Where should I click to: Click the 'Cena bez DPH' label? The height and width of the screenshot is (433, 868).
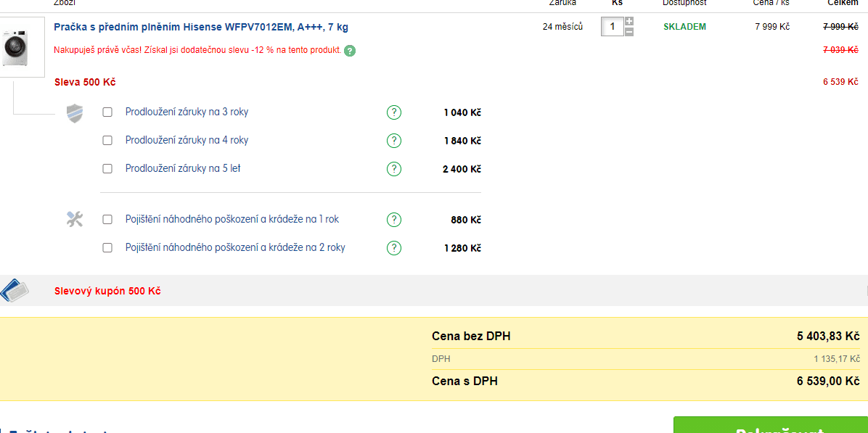[471, 337]
